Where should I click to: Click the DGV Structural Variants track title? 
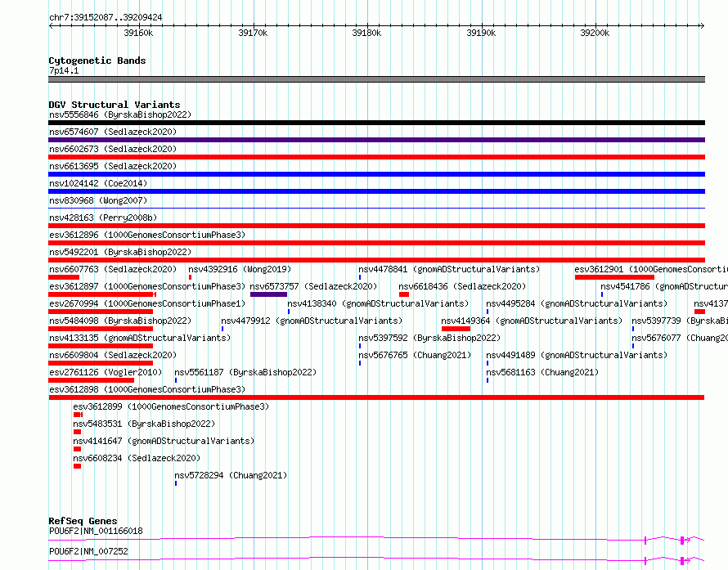115,105
